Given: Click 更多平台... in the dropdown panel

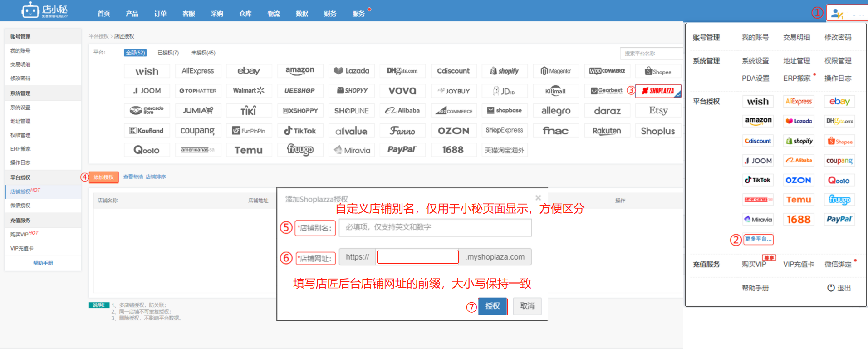Looking at the screenshot, I should [x=758, y=239].
